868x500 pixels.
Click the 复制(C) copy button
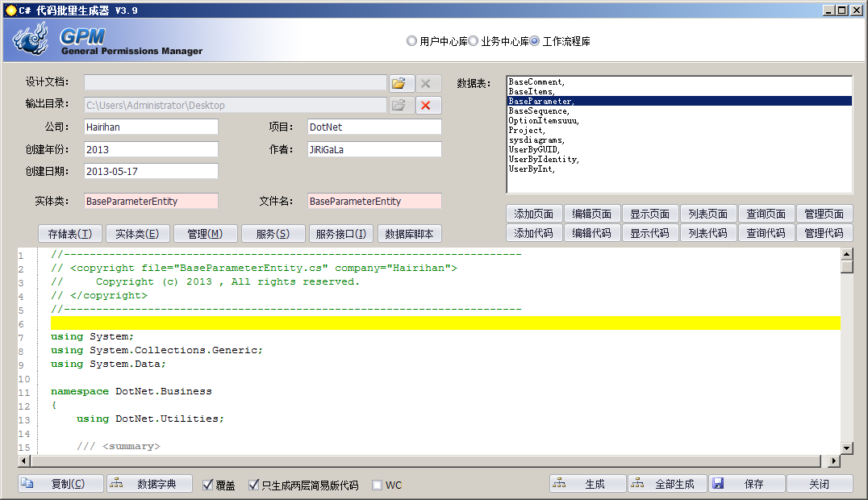click(x=61, y=484)
